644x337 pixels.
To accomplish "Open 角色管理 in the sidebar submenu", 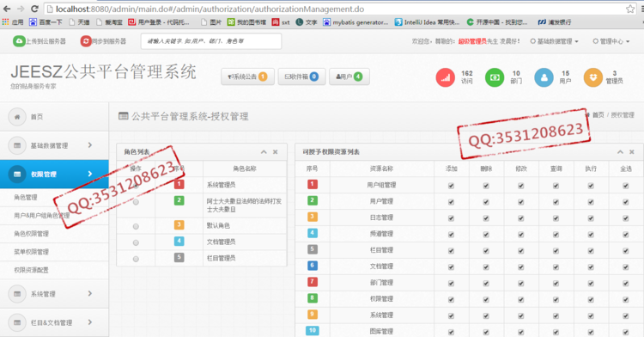I will (26, 197).
